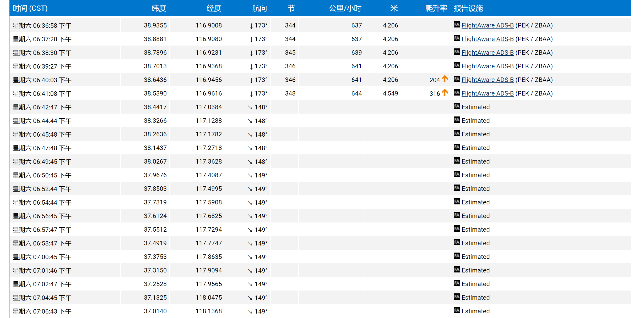Select latitude value 37.0140
Viewport: 644px width, 318px height.
click(x=155, y=311)
